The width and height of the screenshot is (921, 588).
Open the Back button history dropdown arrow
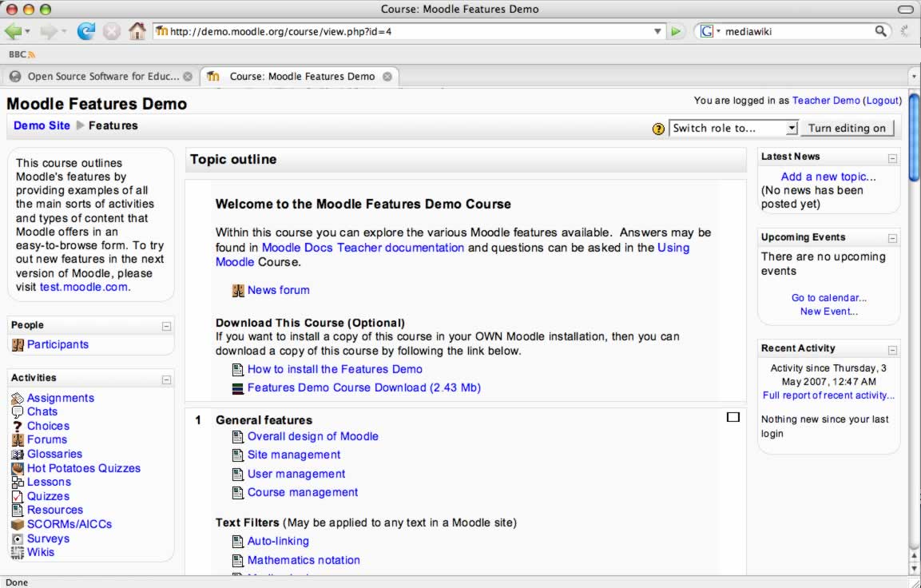coord(28,31)
